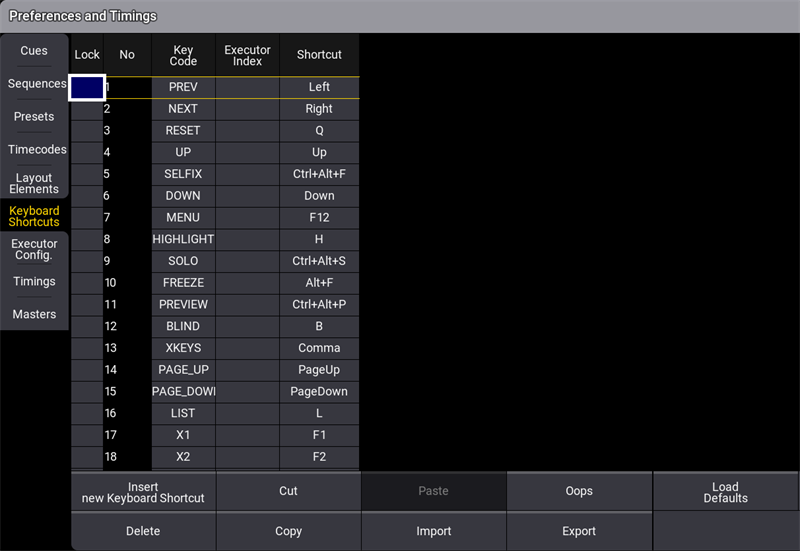This screenshot has height=551, width=800.
Task: Click Insert new Keyboard Shortcut button
Action: point(143,492)
